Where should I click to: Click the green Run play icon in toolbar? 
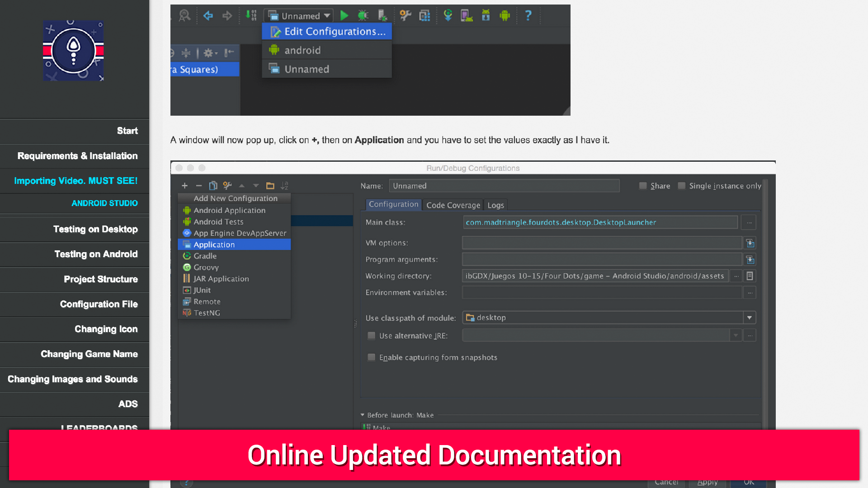tap(344, 16)
